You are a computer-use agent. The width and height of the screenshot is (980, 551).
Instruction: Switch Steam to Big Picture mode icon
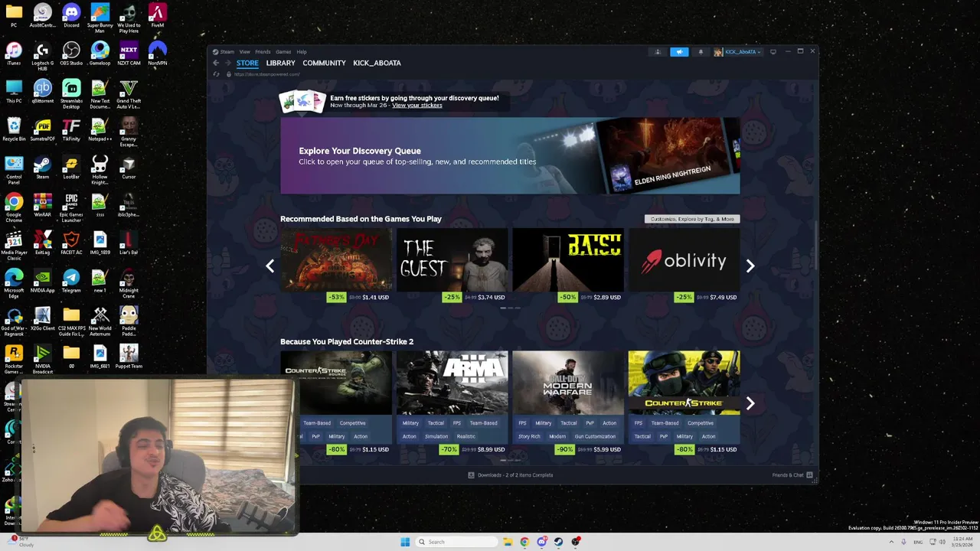tap(773, 52)
